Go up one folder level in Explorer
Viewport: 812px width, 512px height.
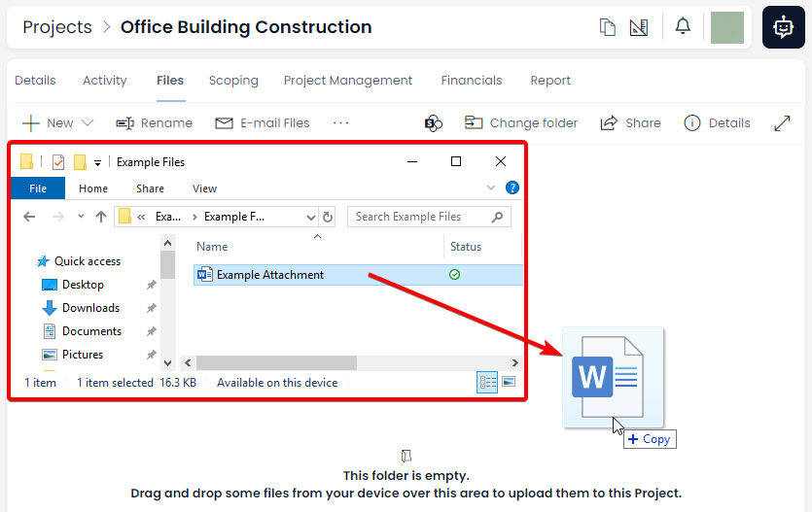coord(100,217)
